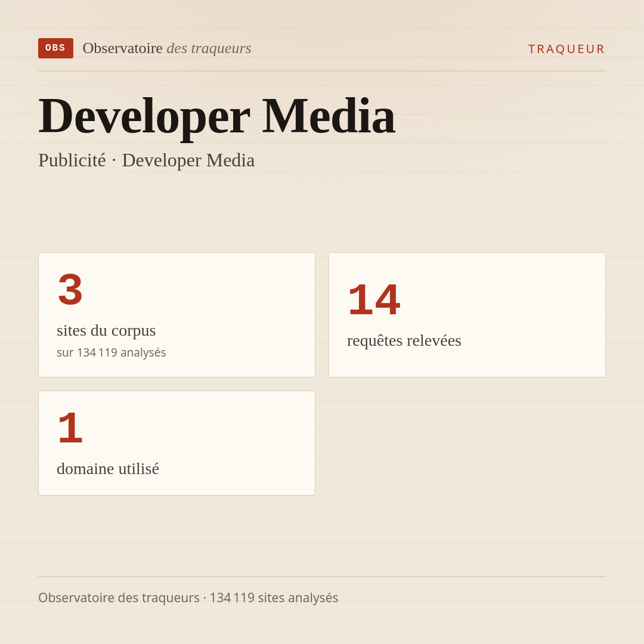The height and width of the screenshot is (644, 644).
Task: Click the TRAQUEUR label in the header
Action: [566, 49]
